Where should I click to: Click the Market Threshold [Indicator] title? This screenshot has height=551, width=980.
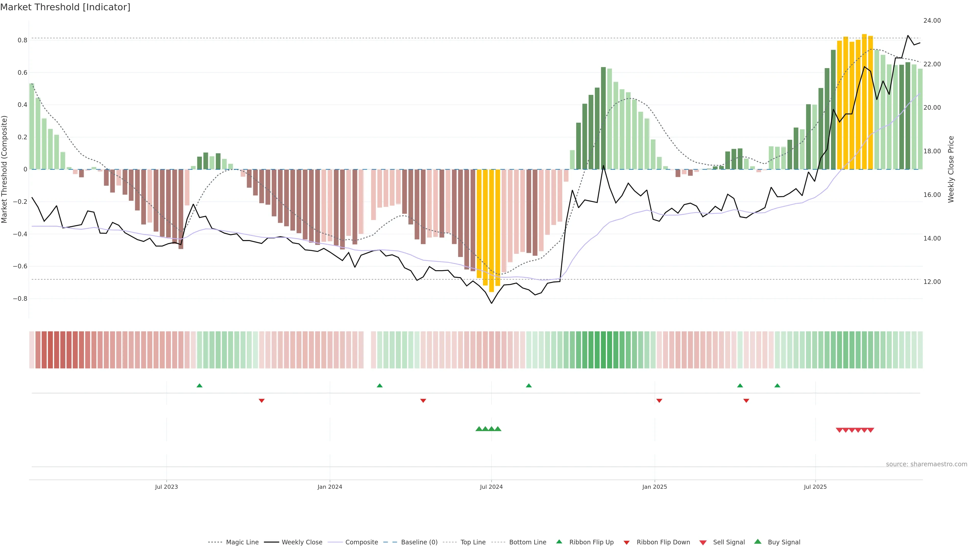pyautogui.click(x=65, y=7)
